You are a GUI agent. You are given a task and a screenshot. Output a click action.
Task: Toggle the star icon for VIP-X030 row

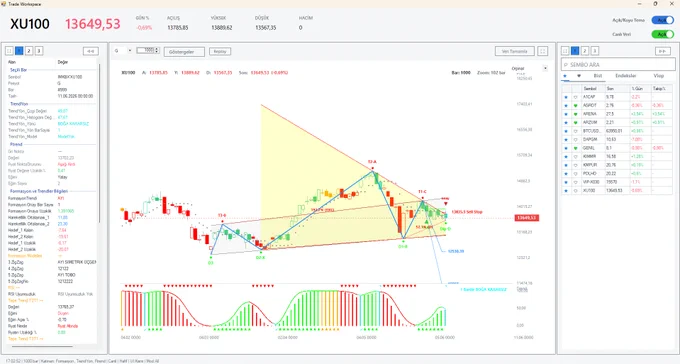click(566, 182)
